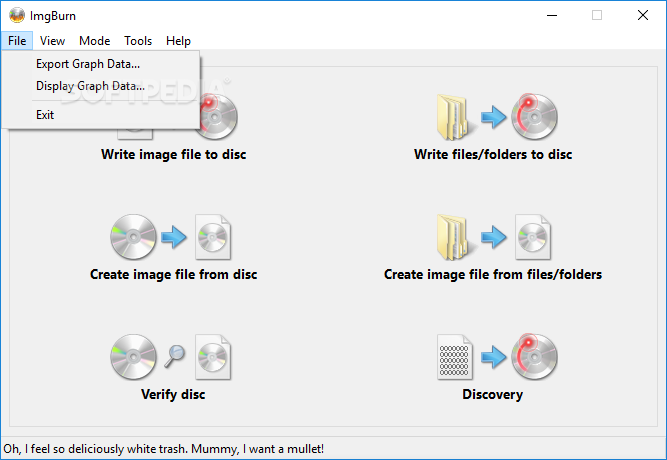
Task: Select Write image file to disc
Action: (x=174, y=154)
